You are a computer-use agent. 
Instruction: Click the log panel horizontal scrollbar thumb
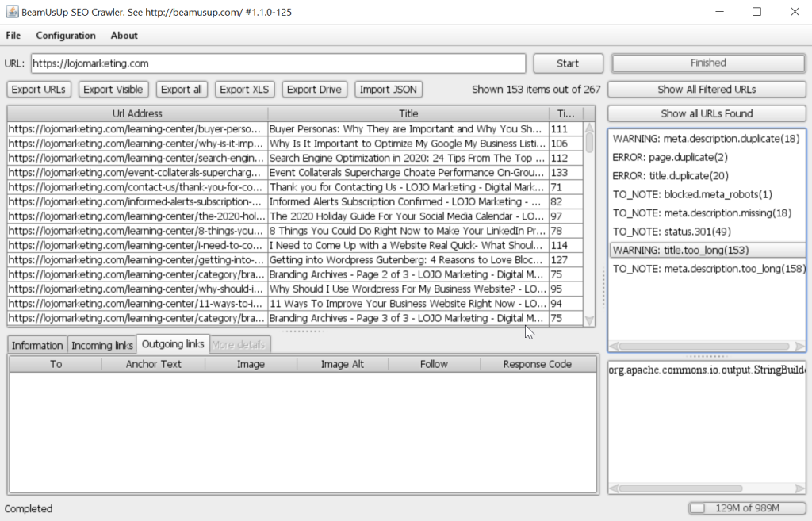click(x=681, y=488)
